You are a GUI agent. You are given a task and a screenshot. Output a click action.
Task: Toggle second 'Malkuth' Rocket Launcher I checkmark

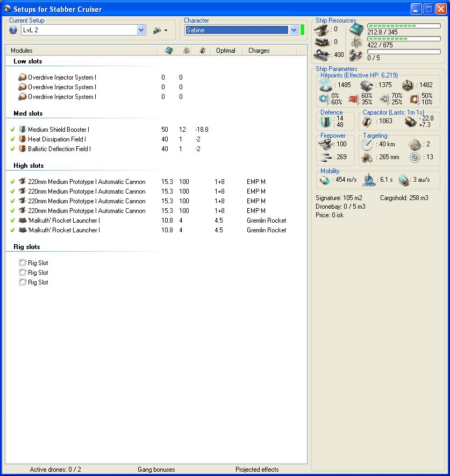(12, 230)
